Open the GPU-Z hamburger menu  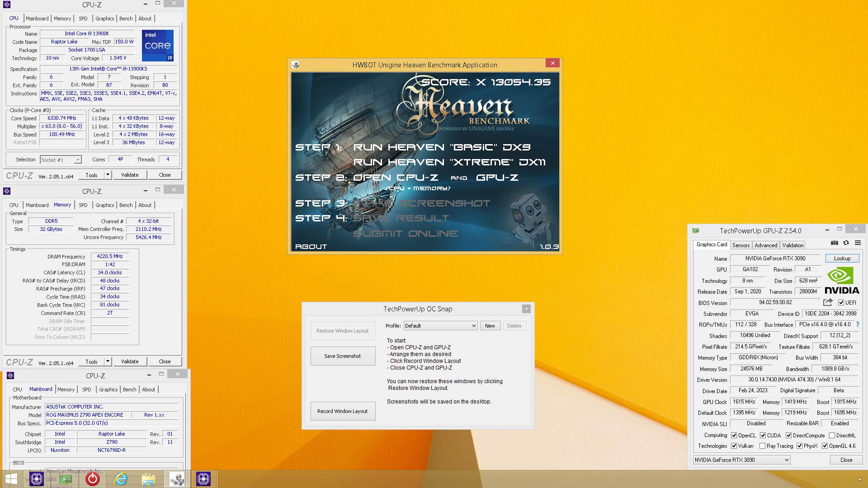(858, 243)
